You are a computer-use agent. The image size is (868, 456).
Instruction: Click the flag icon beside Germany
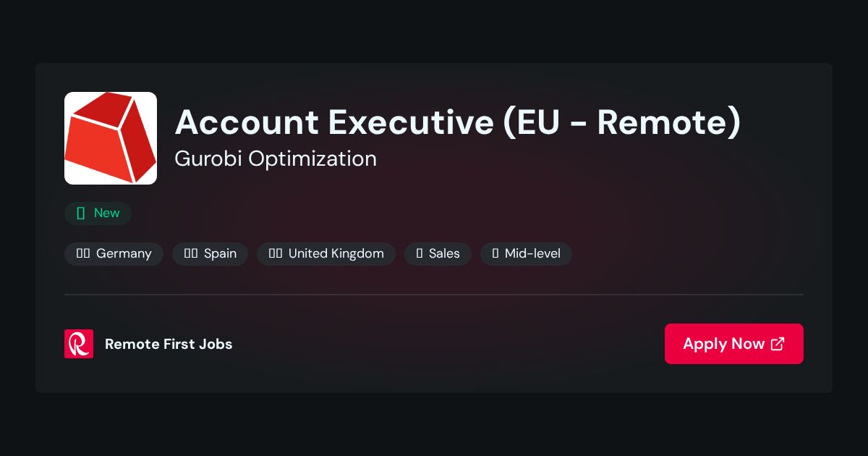click(x=83, y=253)
